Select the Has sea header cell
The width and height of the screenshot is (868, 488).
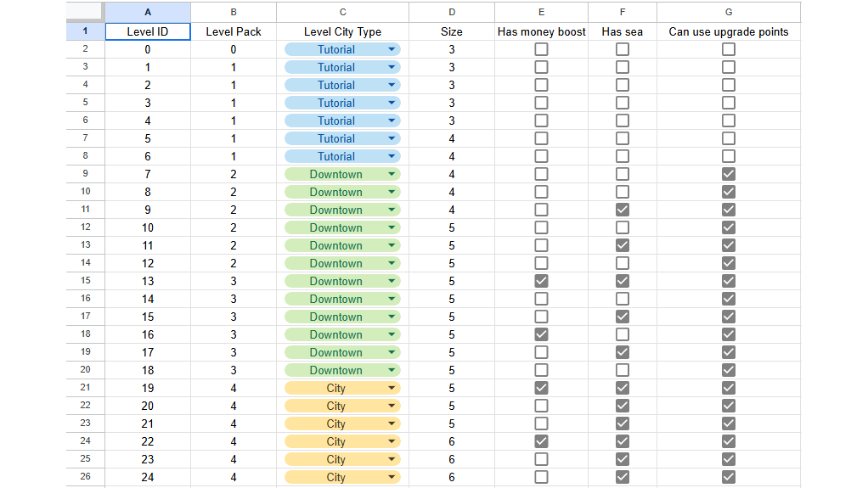[x=623, y=31]
